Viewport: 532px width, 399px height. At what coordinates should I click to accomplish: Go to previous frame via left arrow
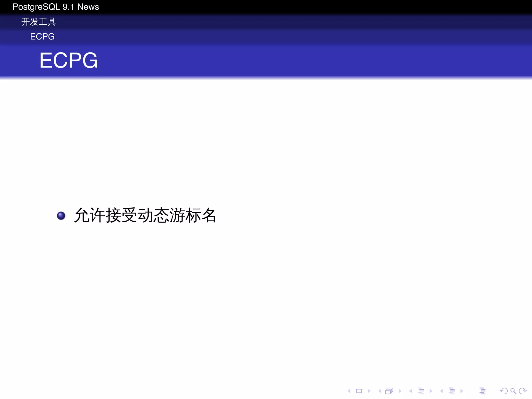pos(380,391)
